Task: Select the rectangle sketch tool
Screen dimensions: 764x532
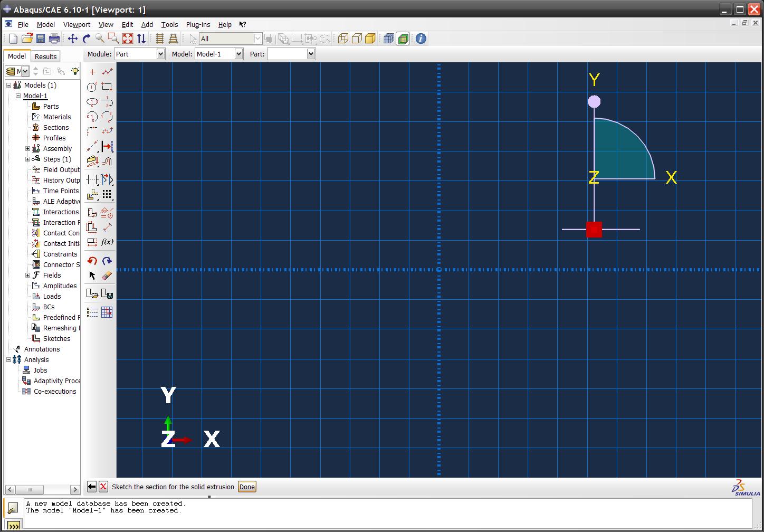Action: click(107, 87)
